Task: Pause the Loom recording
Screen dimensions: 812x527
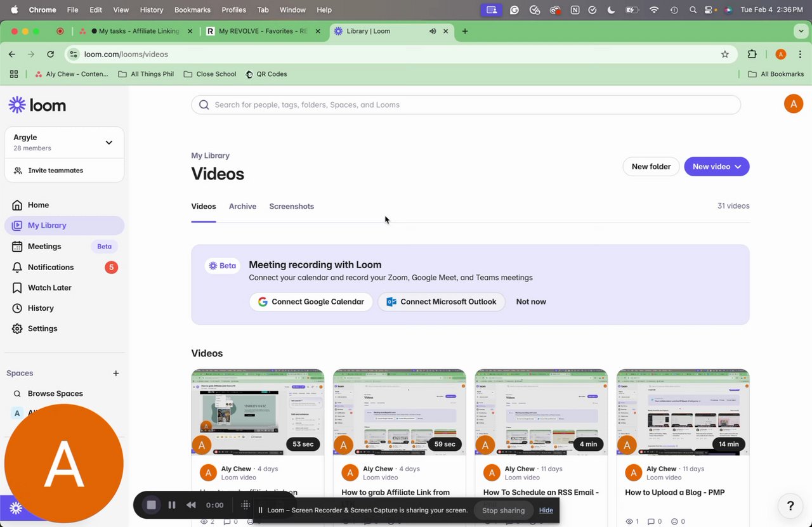Action: click(171, 505)
